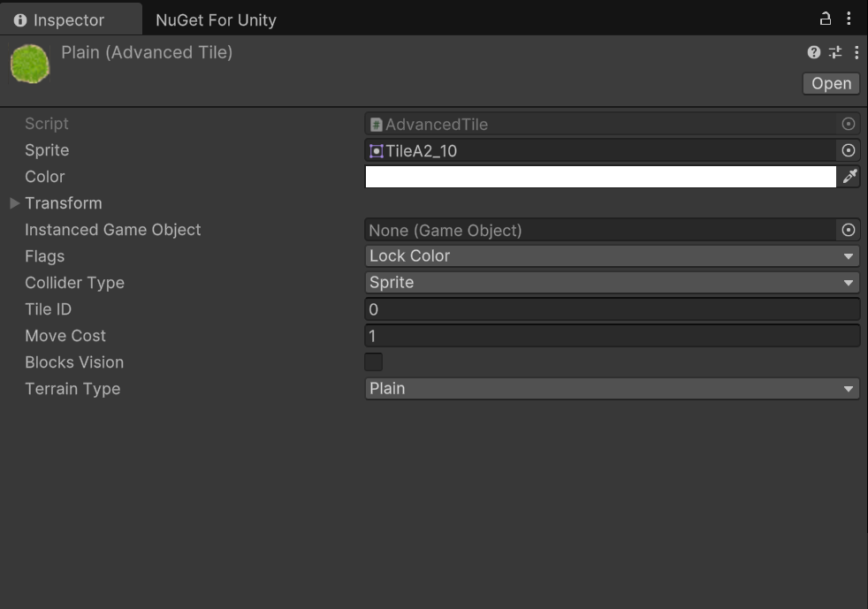Viewport: 868px width, 609px height.
Task: Open the preset selector sliders icon
Action: (834, 52)
